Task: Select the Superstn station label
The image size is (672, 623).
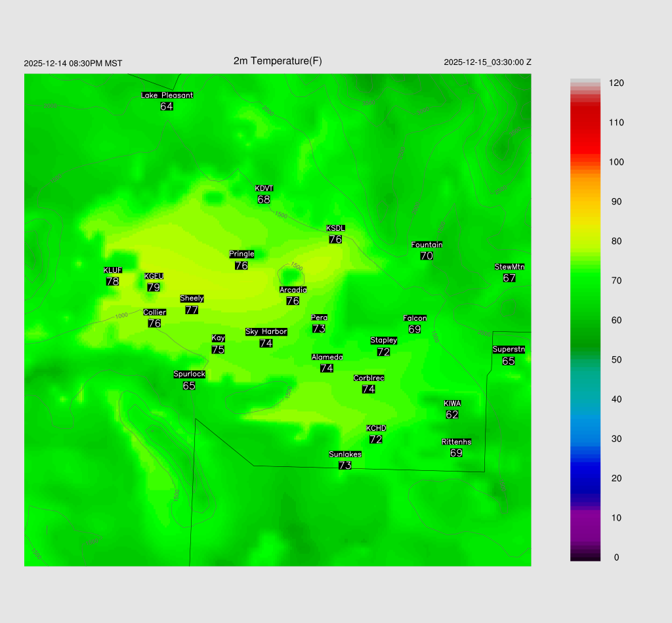Action: 509,350
